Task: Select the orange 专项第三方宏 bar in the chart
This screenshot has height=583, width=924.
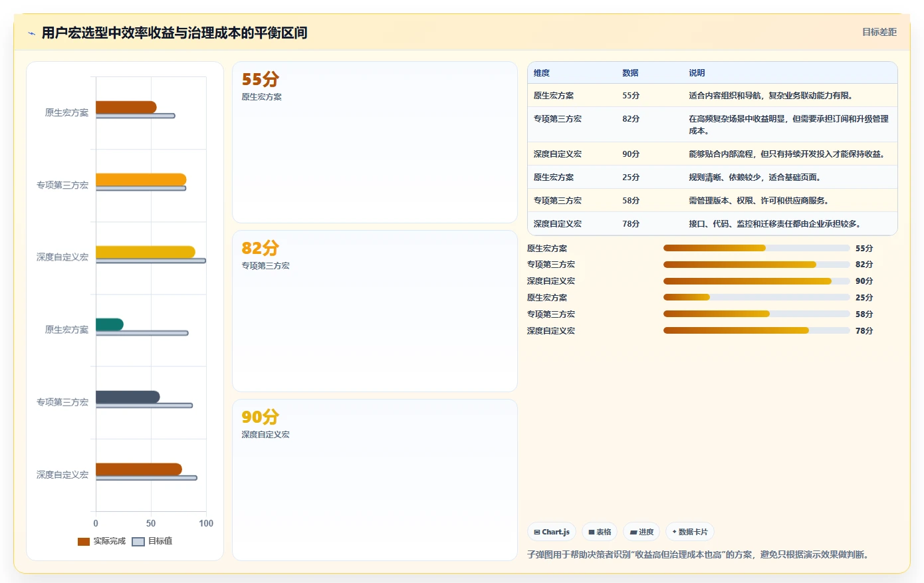Action: (141, 179)
